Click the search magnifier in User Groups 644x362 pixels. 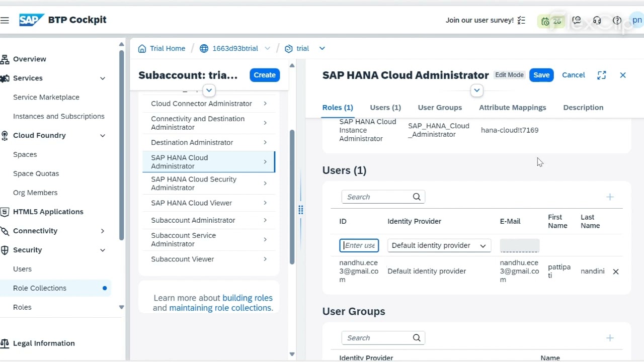417,338
